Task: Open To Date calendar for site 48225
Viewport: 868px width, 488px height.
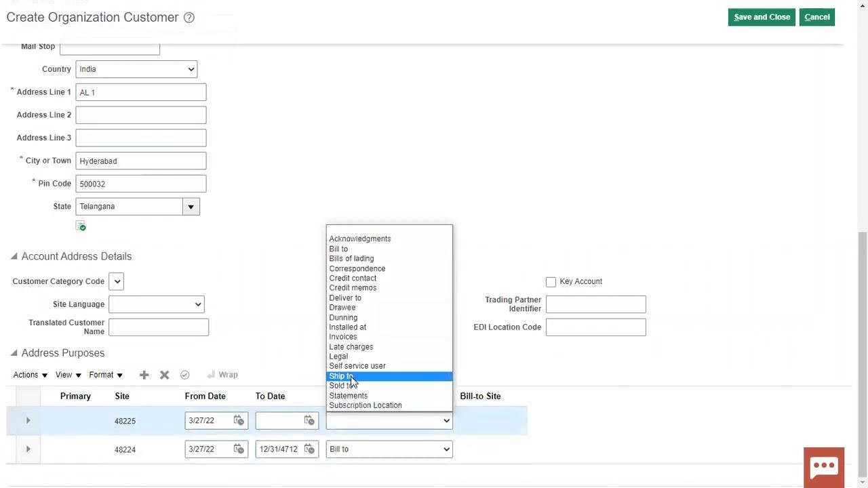Action: click(x=309, y=420)
